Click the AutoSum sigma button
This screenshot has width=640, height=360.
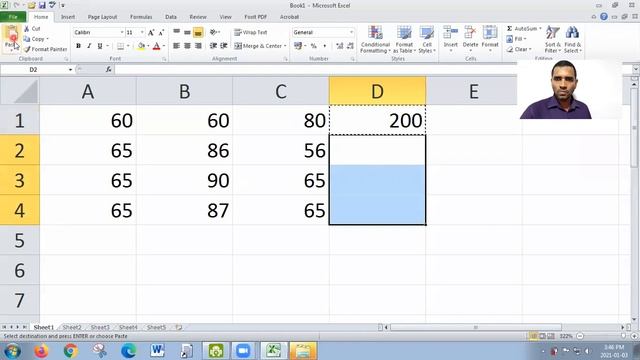[x=523, y=29]
